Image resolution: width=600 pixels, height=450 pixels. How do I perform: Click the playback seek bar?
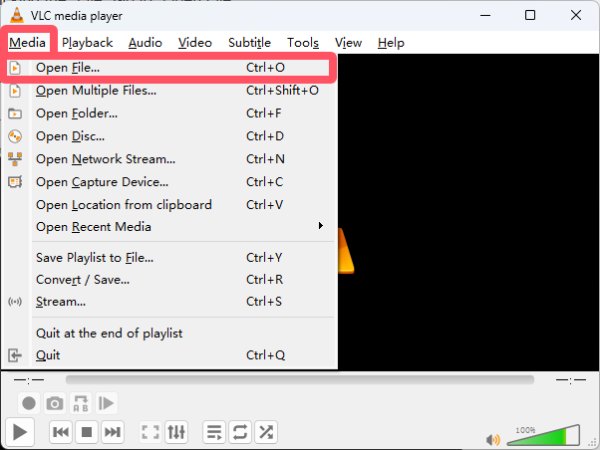point(300,380)
